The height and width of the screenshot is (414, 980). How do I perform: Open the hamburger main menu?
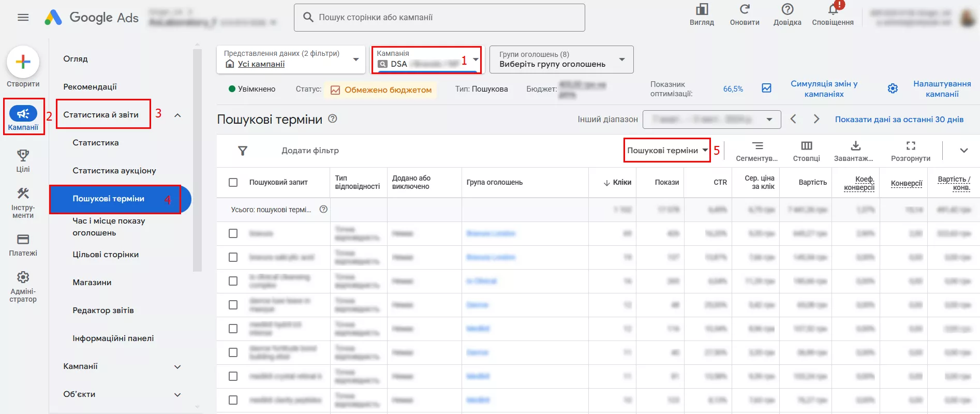23,18
